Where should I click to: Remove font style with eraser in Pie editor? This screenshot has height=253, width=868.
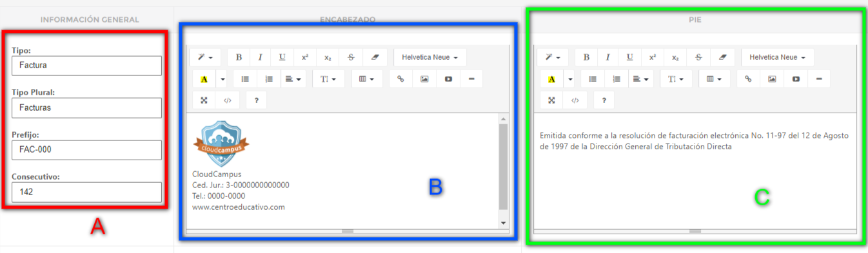(x=722, y=57)
